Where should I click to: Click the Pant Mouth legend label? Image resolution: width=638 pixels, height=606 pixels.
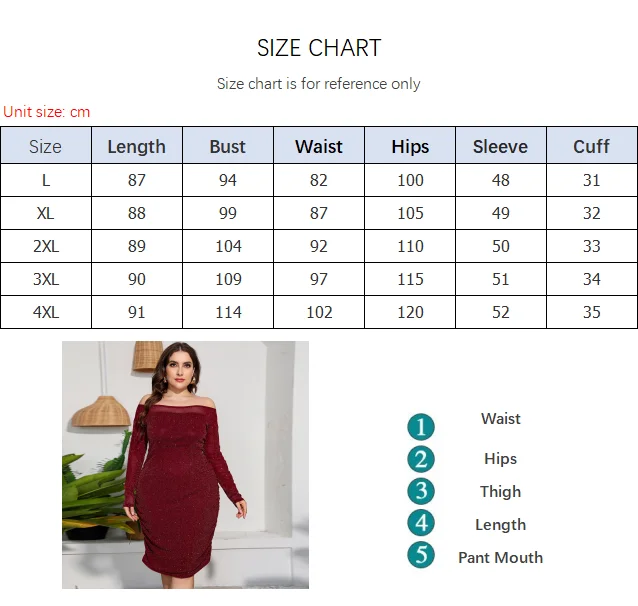[500, 557]
